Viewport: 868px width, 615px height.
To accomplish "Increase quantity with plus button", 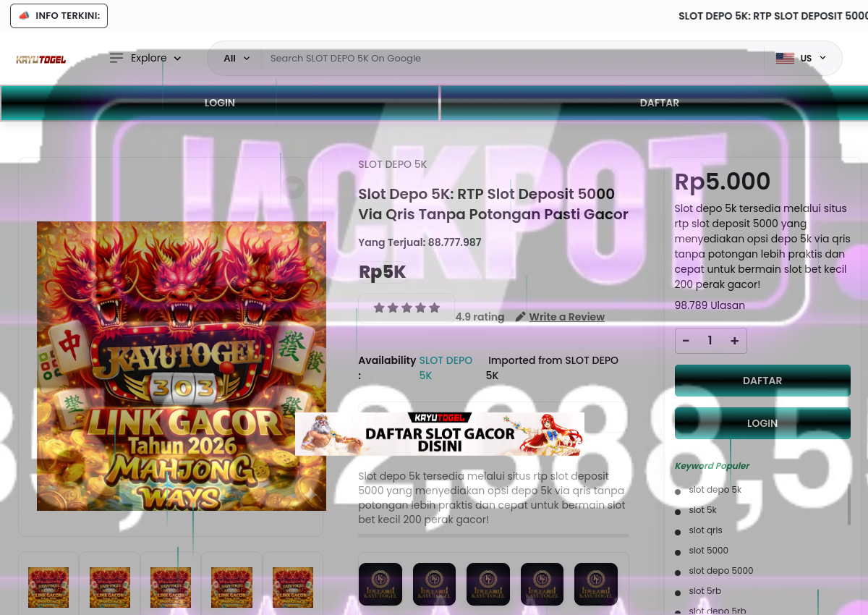I will (734, 341).
